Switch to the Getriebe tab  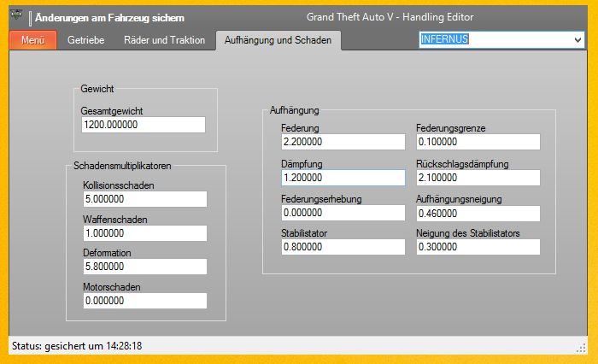click(85, 40)
